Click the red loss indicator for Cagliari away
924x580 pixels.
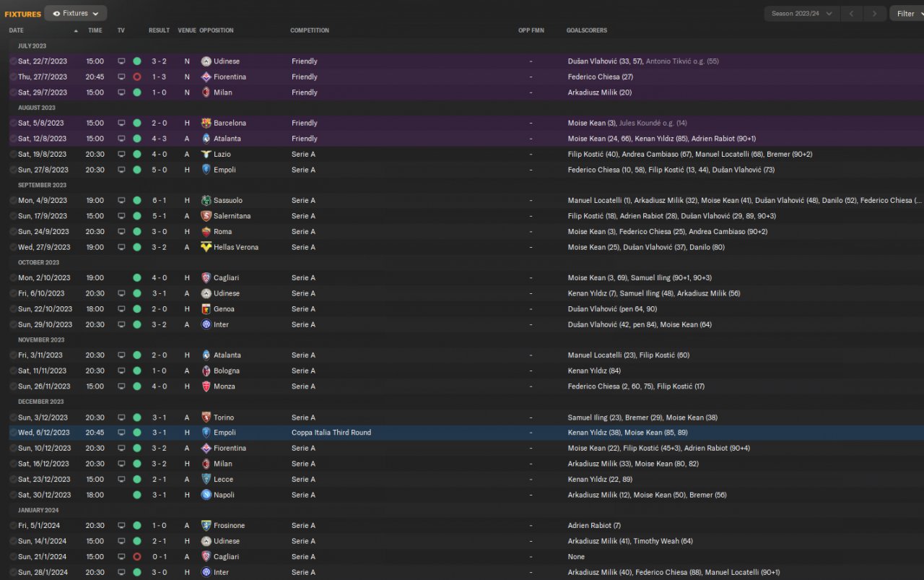click(136, 557)
